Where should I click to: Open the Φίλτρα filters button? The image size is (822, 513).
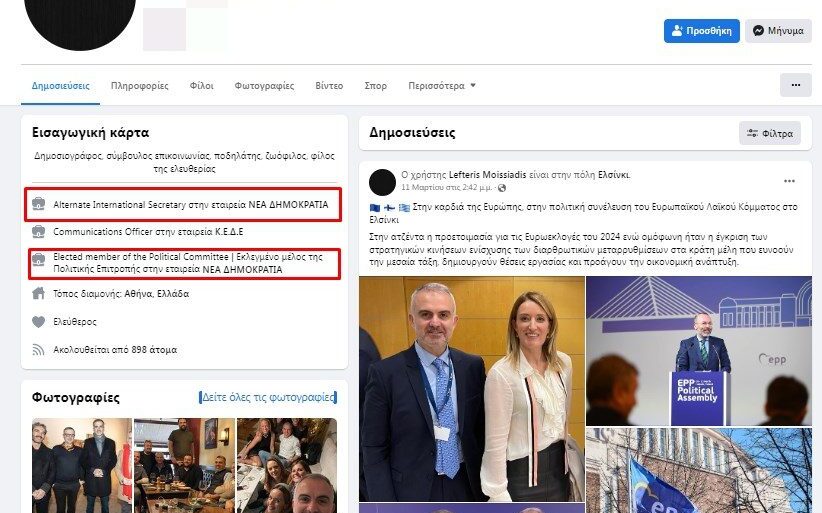tap(770, 133)
